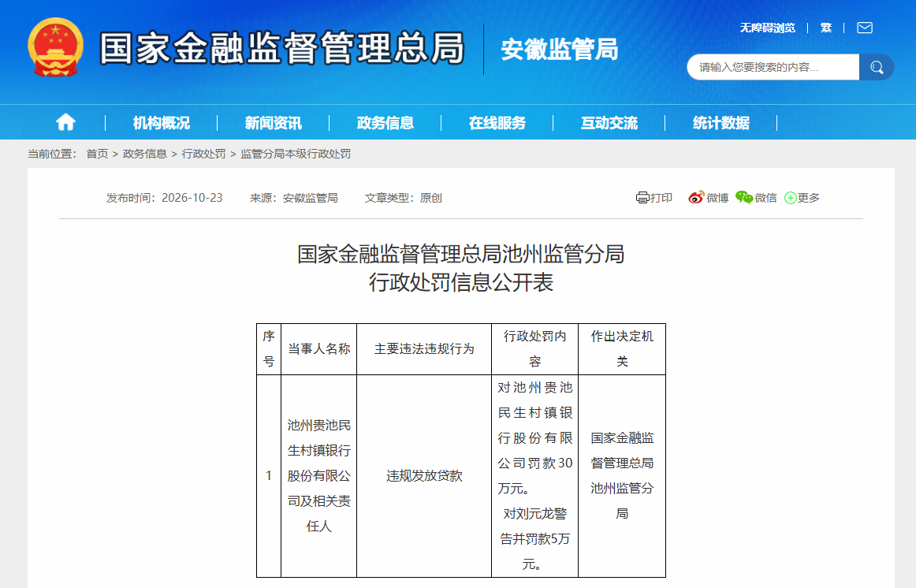
Task: Click the 无障碍浏览 link
Action: [x=768, y=28]
